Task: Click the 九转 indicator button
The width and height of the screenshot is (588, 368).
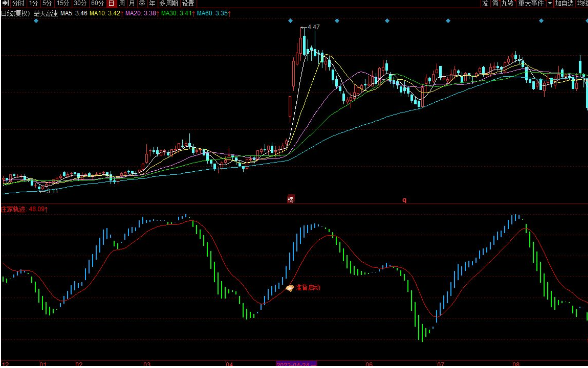Action: (507, 3)
